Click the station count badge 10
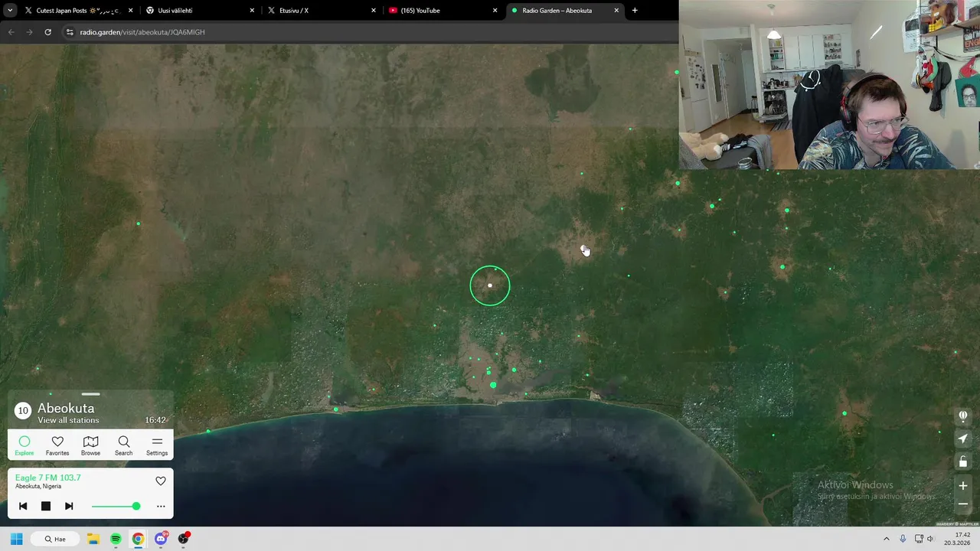Viewport: 980px width, 551px height. (23, 411)
